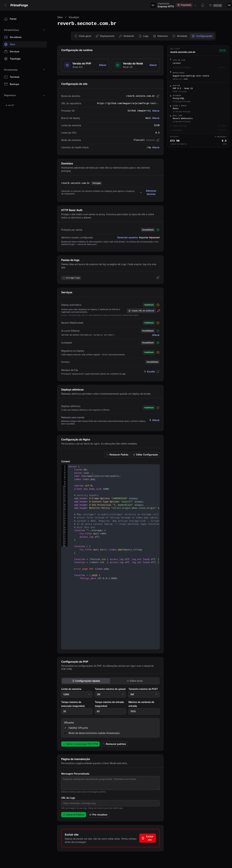The image size is (232, 868).
Task: Pause Deploys atômicos
Action: point(158,408)
